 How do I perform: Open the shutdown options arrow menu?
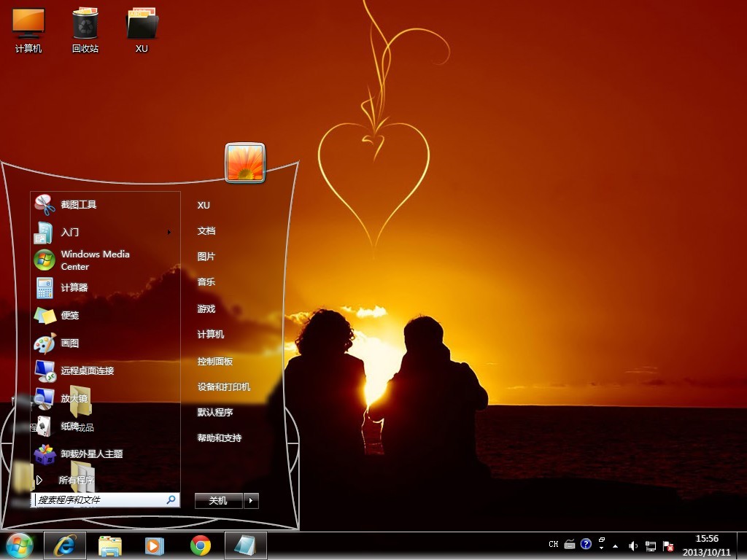coord(251,501)
